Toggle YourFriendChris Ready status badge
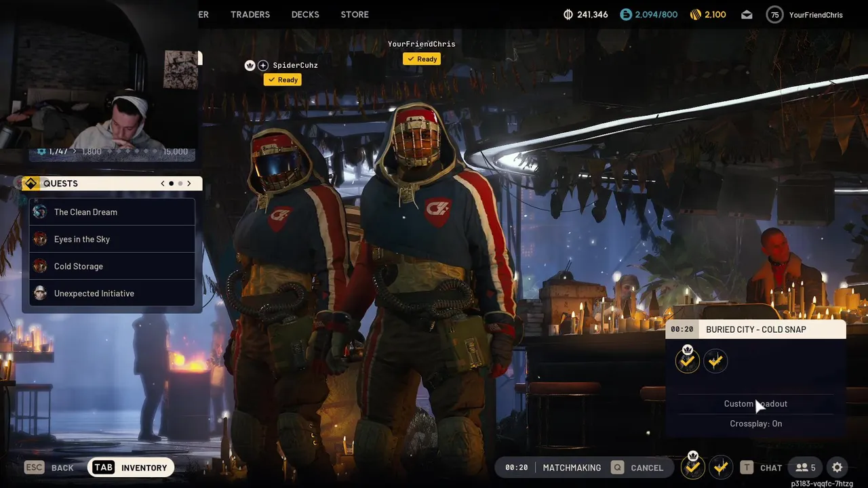The height and width of the screenshot is (488, 868). [x=422, y=59]
